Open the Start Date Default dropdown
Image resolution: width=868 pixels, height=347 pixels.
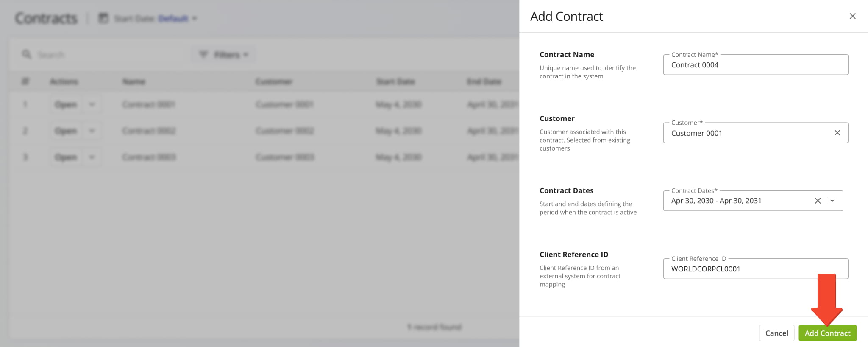(177, 18)
